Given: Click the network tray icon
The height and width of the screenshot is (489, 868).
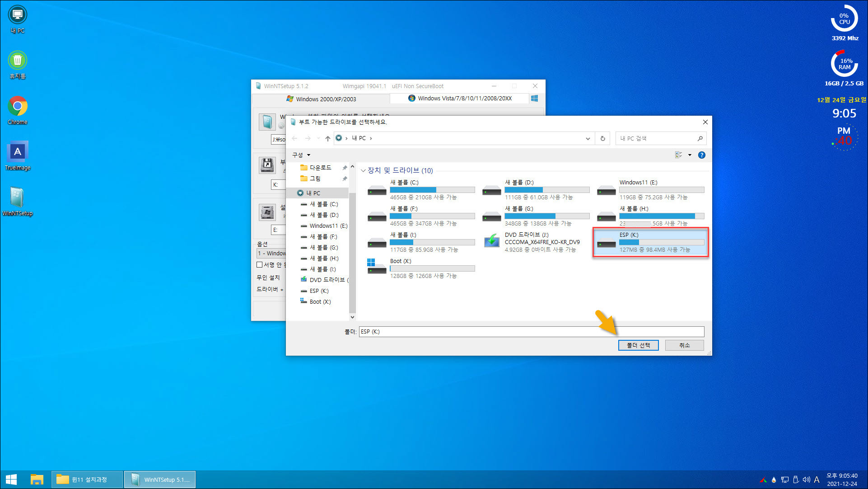Looking at the screenshot, I should pos(785,480).
